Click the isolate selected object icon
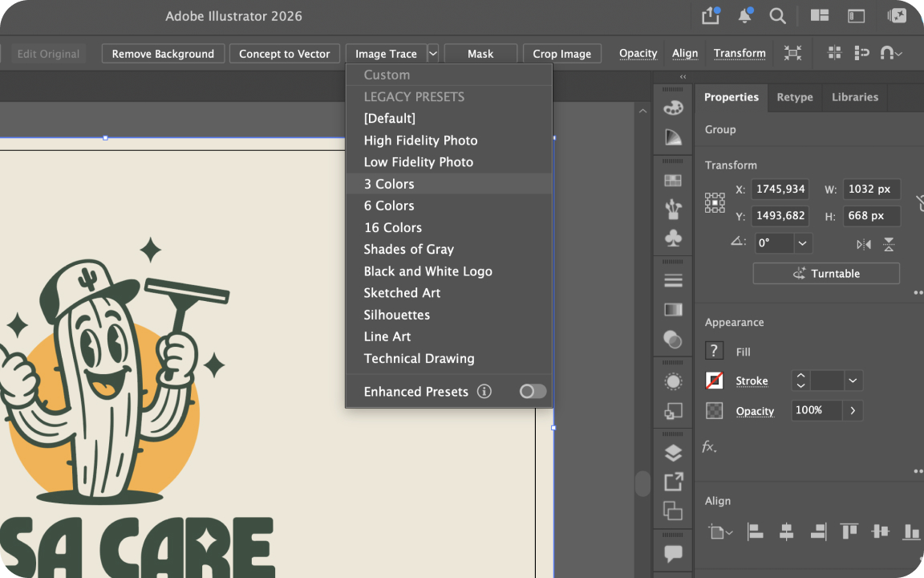The width and height of the screenshot is (924, 578). 792,53
